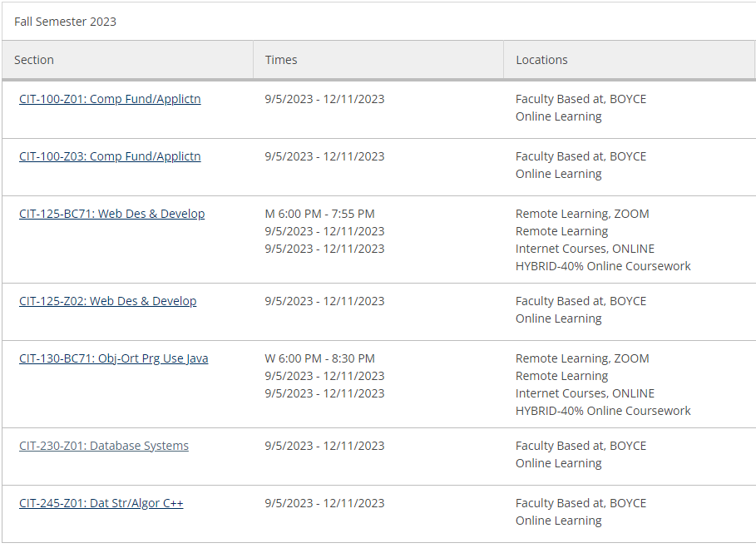This screenshot has height=548, width=756.
Task: Open CIT-245-Z01 Dat Str/Algor C++ link
Action: pos(101,503)
